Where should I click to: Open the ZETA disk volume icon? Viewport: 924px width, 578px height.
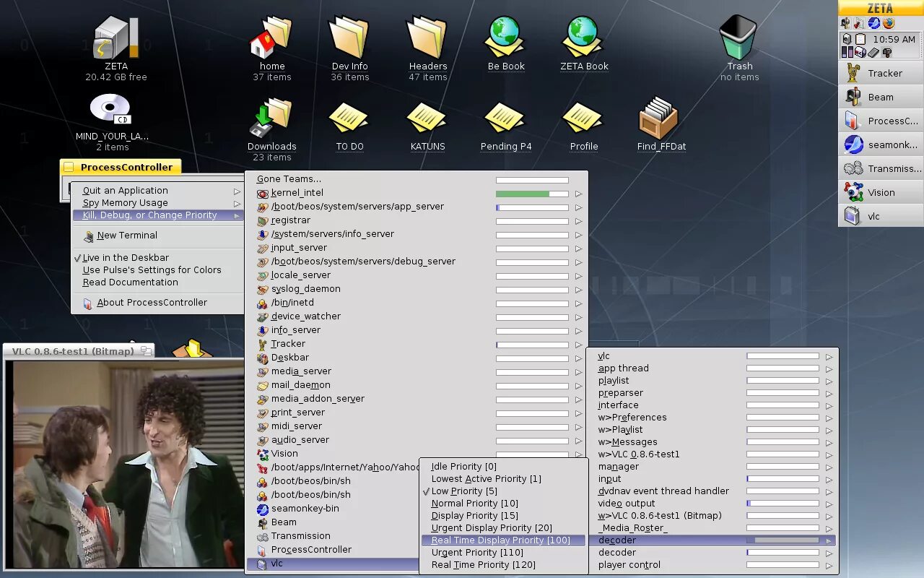[115, 38]
